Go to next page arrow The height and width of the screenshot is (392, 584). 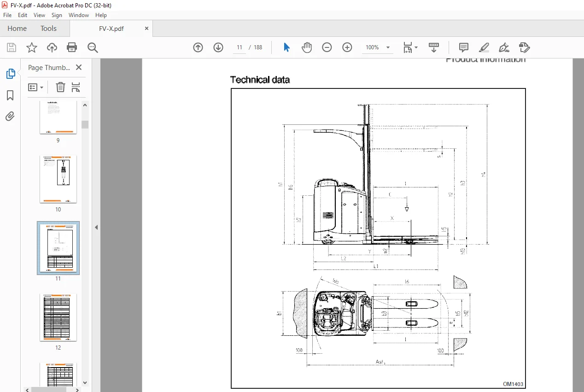coord(218,47)
